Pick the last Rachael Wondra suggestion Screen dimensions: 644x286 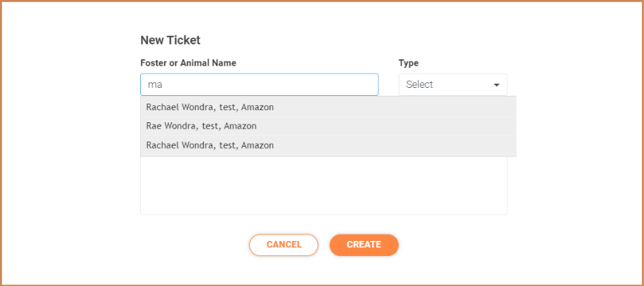(x=328, y=145)
